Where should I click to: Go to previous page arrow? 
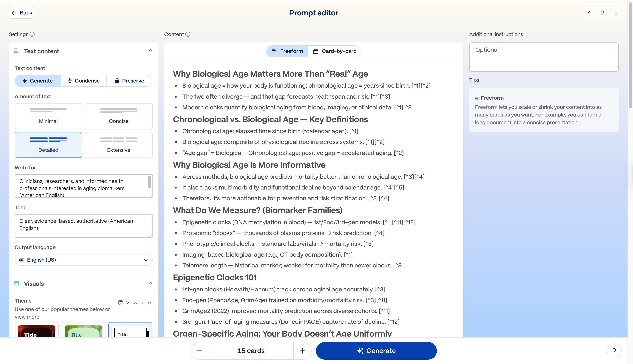[589, 13]
